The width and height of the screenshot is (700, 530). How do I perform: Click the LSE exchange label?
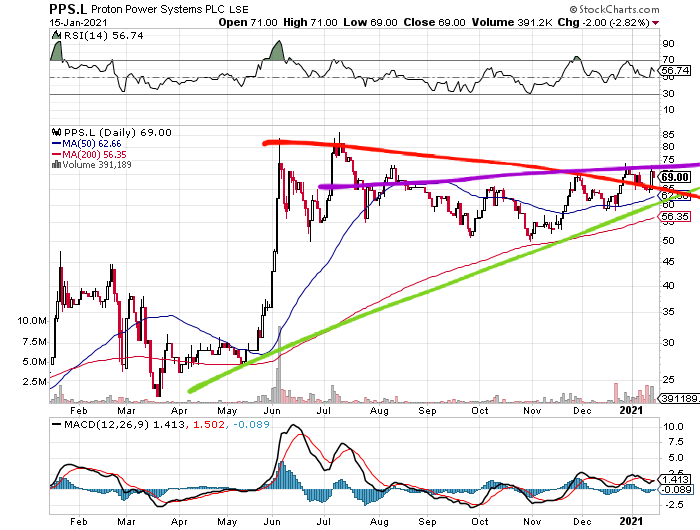tap(239, 10)
